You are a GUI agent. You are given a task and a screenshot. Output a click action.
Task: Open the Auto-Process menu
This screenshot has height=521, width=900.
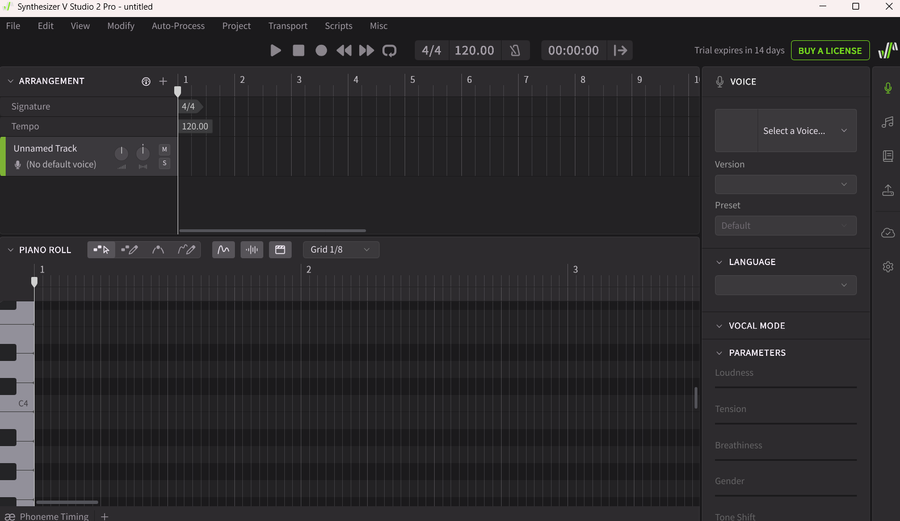coord(178,26)
